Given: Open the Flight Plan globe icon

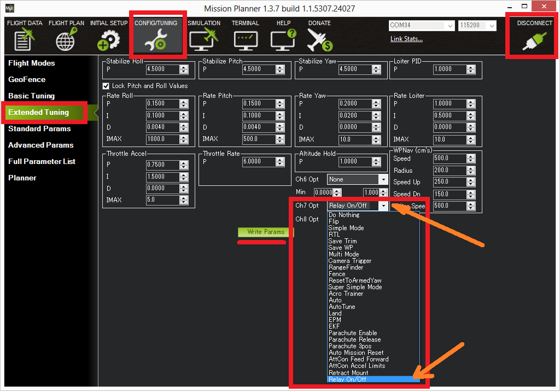Looking at the screenshot, I should (66, 37).
